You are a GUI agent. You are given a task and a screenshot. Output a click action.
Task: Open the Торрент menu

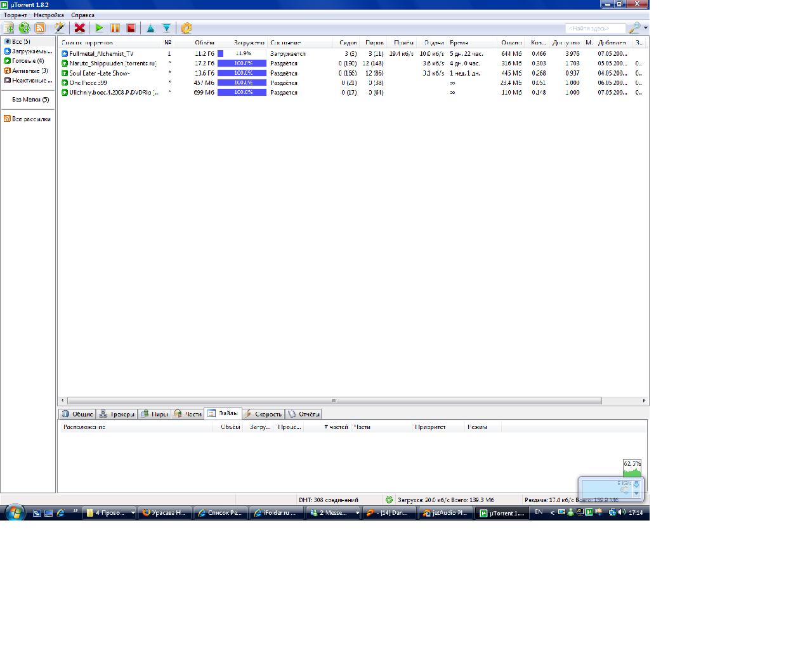tap(15, 15)
